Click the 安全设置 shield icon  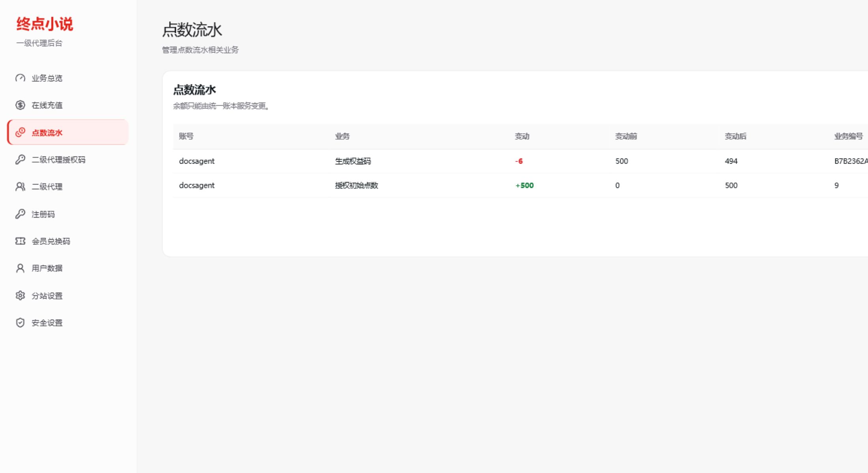tap(20, 322)
